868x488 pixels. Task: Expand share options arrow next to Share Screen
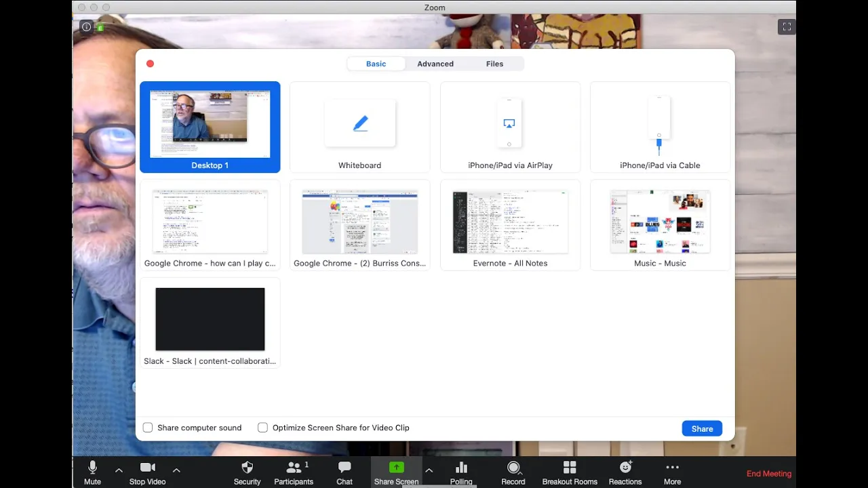(429, 470)
